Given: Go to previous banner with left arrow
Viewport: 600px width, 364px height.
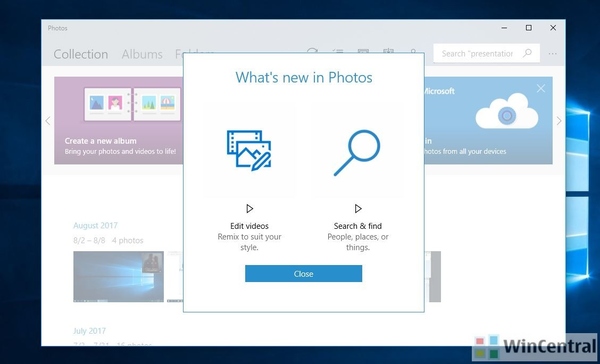Looking at the screenshot, I should (x=48, y=121).
